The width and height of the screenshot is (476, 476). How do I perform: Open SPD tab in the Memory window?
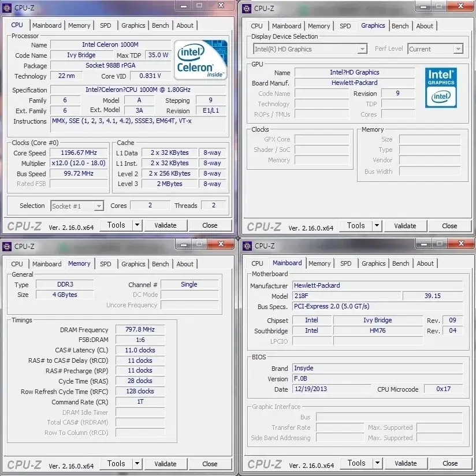pyautogui.click(x=105, y=264)
